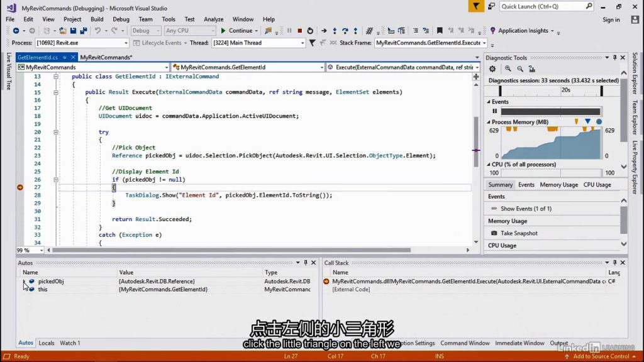Open the editor zoom level box showing 99 %

click(30, 250)
